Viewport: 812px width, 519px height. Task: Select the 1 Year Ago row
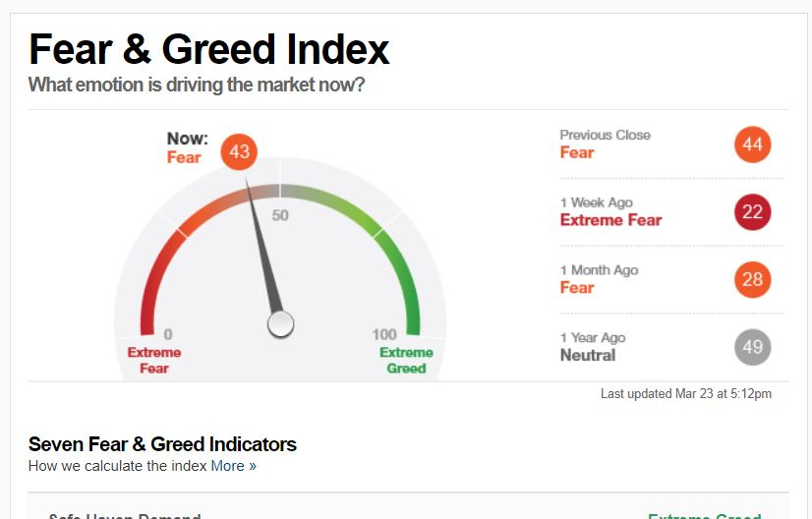tap(671, 347)
